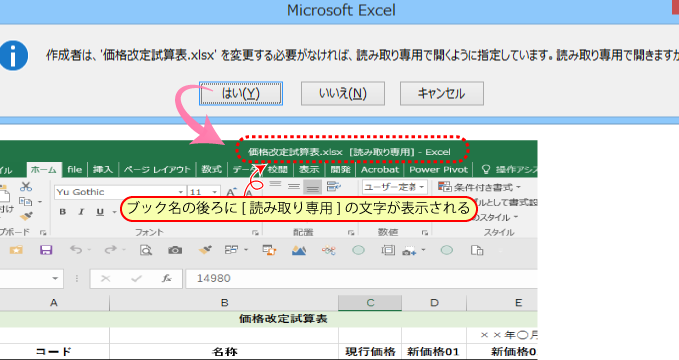Open the 開発 ribbon tab
The height and width of the screenshot is (360, 679).
pos(340,169)
